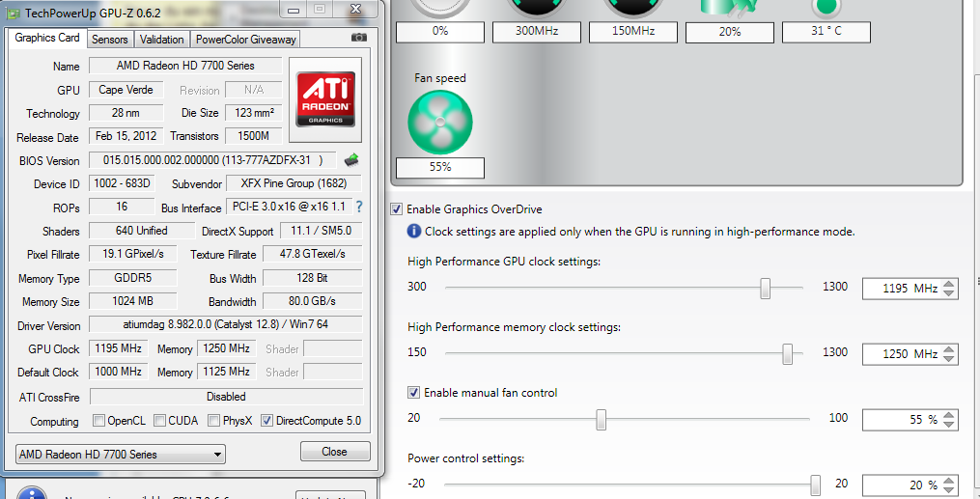Click the Device ID value 1002 - 683D
This screenshot has height=499, width=980.
[x=122, y=183]
